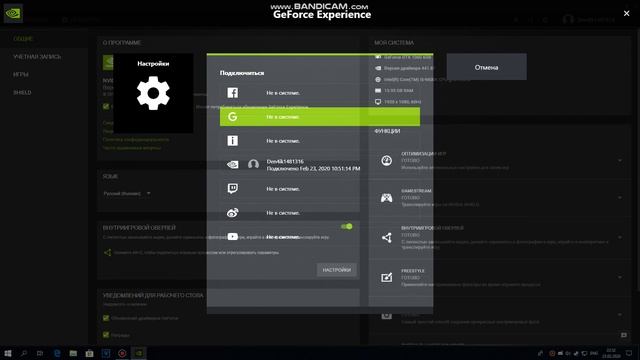Open taskbar search magnifier
The width and height of the screenshot is (640, 360).
(x=24, y=353)
